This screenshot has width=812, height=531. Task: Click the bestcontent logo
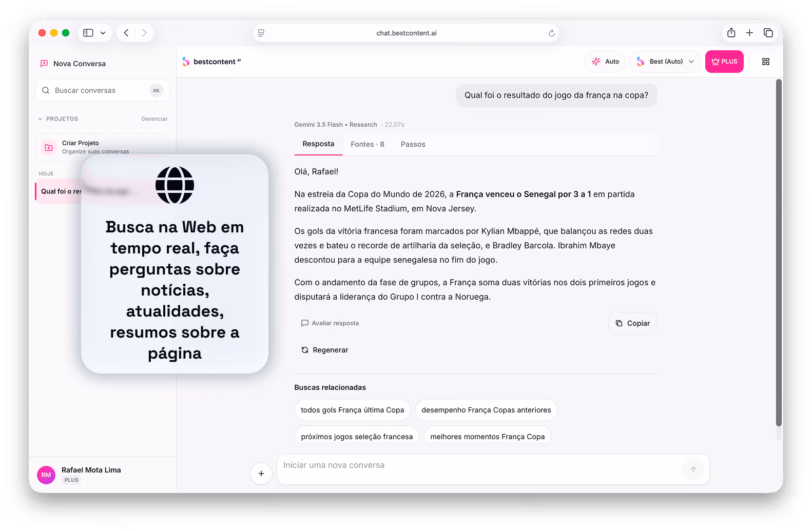point(211,62)
